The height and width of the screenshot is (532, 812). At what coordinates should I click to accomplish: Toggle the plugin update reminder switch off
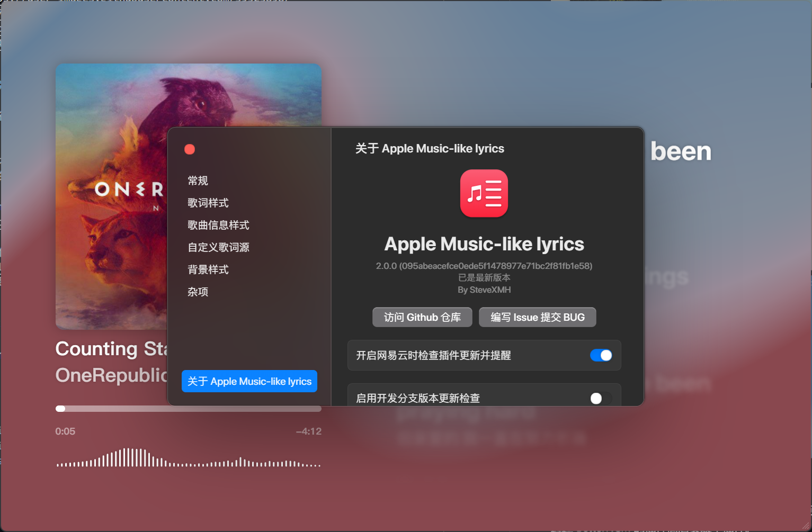coord(601,355)
